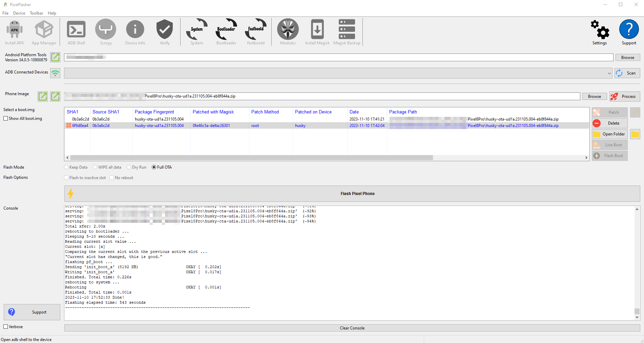Open Magisk Backup tool
The width and height of the screenshot is (644, 343).
(347, 32)
